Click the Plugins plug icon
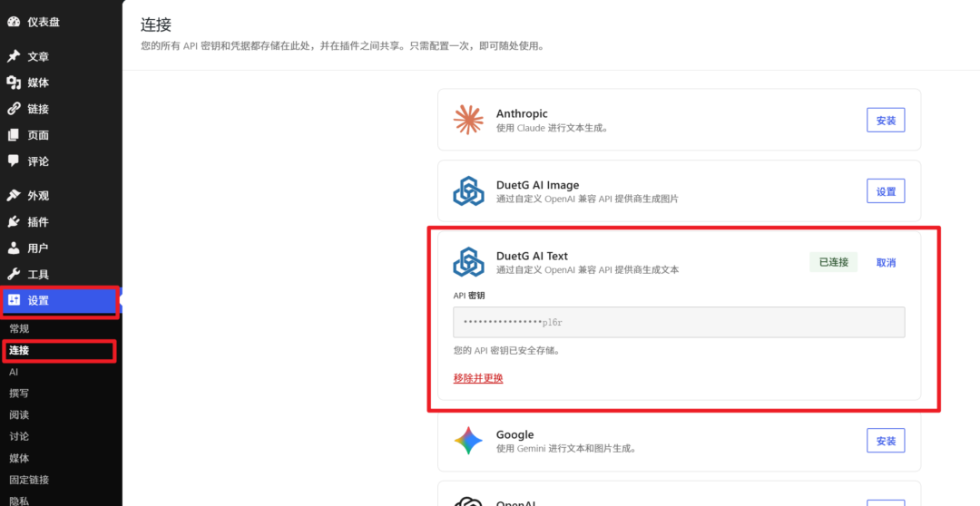 click(x=13, y=222)
